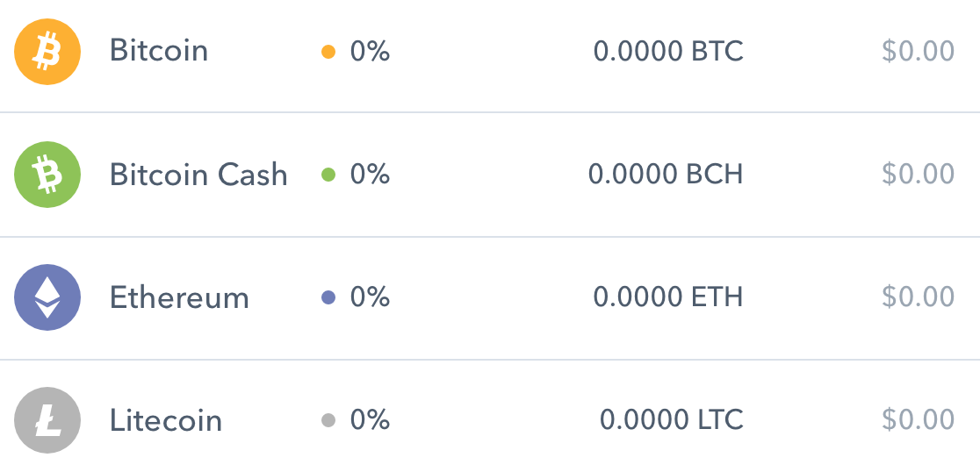Click the orange Bitcoin coin icon
980x472 pixels.
point(47,52)
